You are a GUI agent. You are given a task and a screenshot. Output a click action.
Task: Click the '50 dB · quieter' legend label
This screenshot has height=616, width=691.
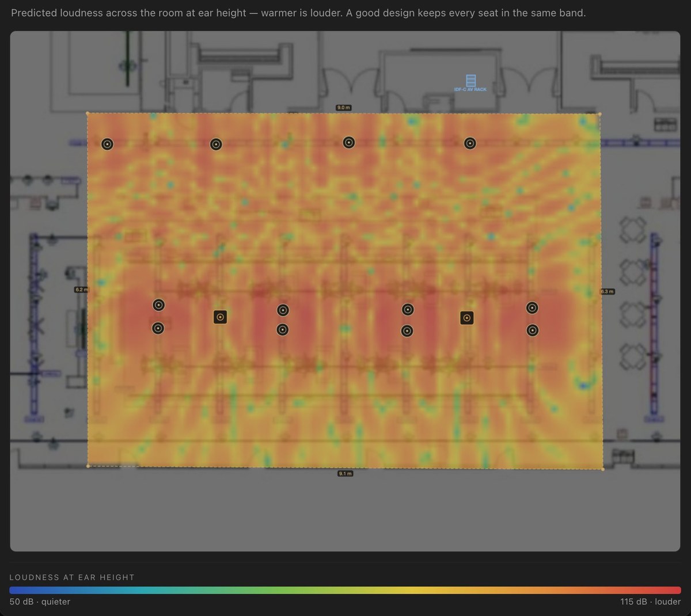click(x=40, y=602)
